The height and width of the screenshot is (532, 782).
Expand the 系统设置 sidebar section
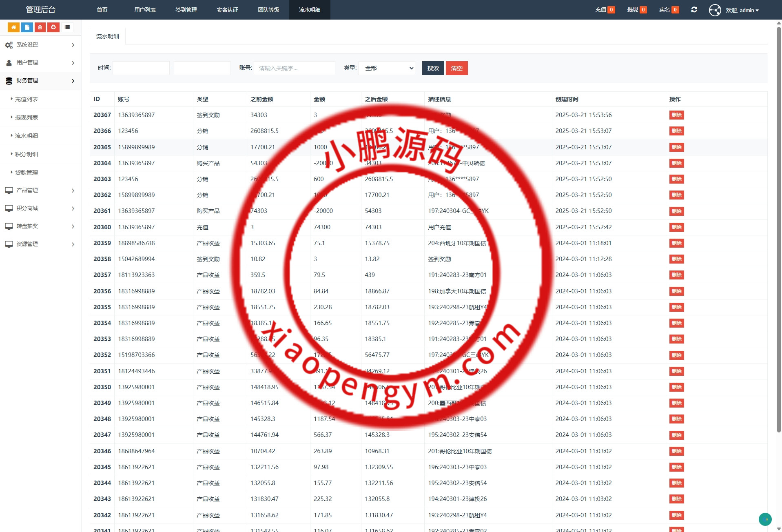40,45
